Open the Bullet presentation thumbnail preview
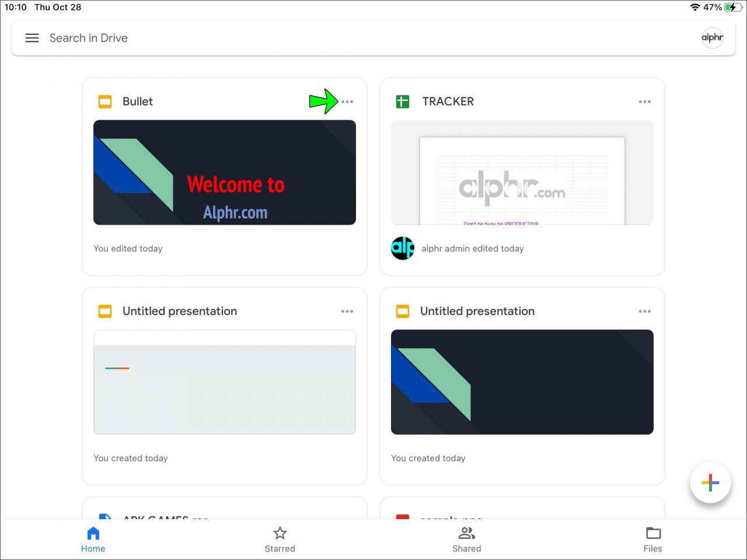Screen dimensions: 747x560 tap(224, 172)
